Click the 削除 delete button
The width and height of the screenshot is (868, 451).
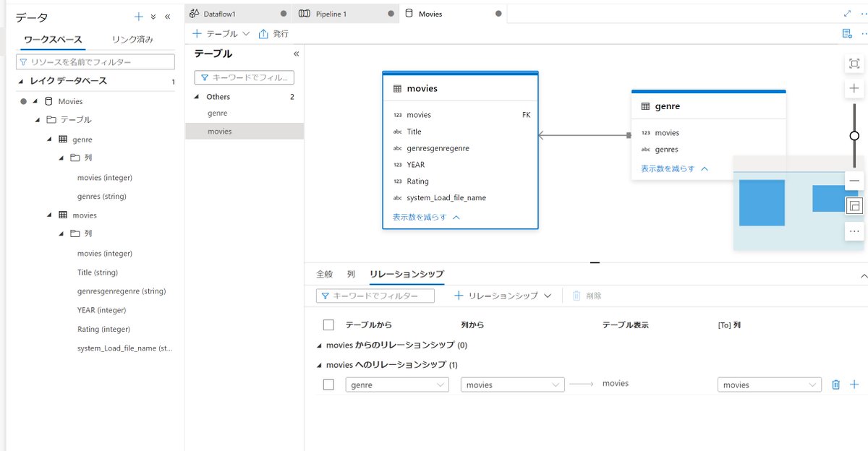click(587, 296)
